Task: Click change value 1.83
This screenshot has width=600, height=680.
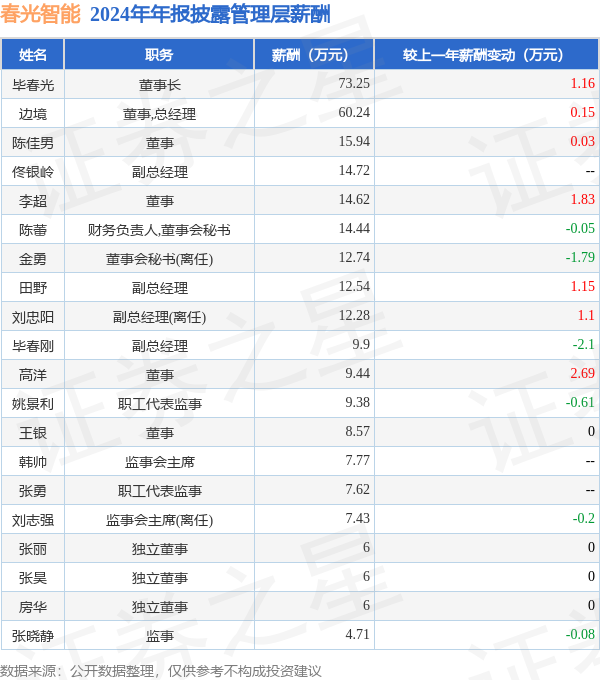Action: point(582,199)
